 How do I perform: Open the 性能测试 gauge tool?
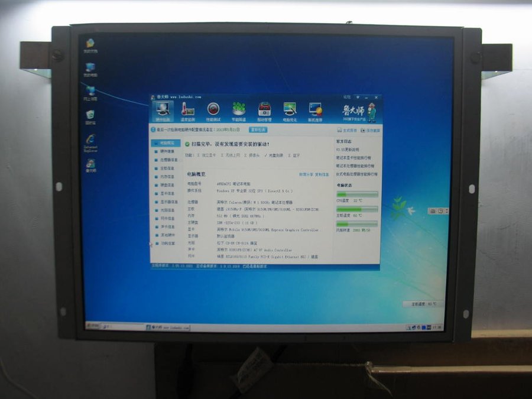click(x=213, y=112)
